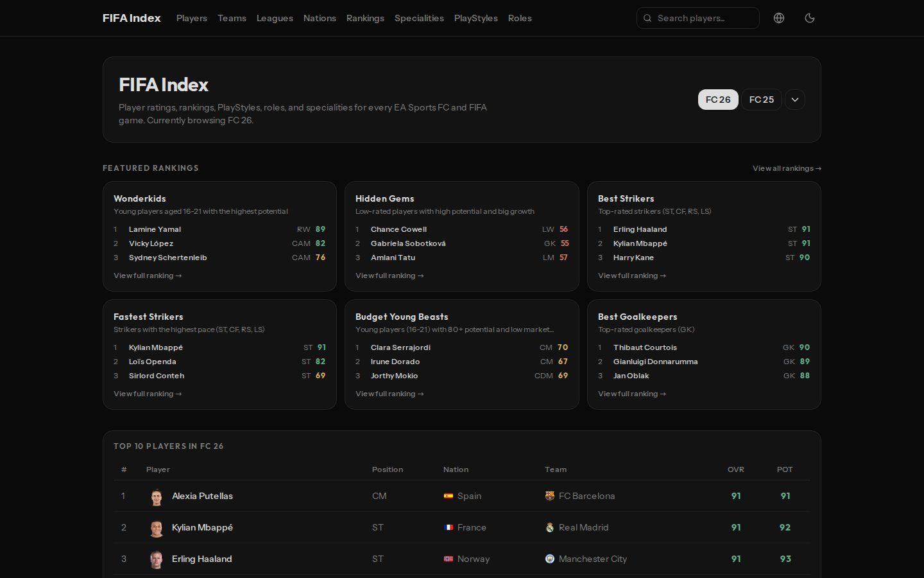
Task: Open the Best Strikers ranking title
Action: [x=626, y=198]
